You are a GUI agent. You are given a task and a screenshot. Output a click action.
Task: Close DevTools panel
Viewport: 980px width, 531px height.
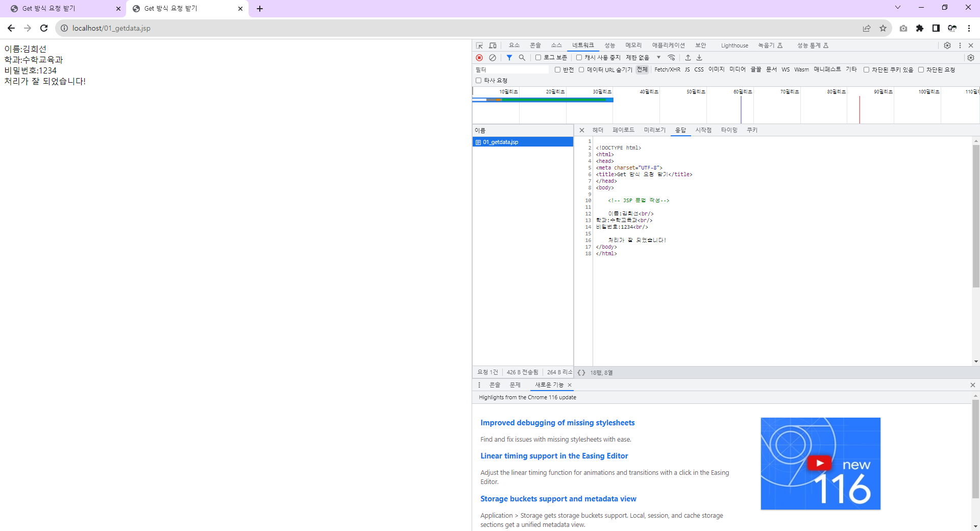(971, 45)
